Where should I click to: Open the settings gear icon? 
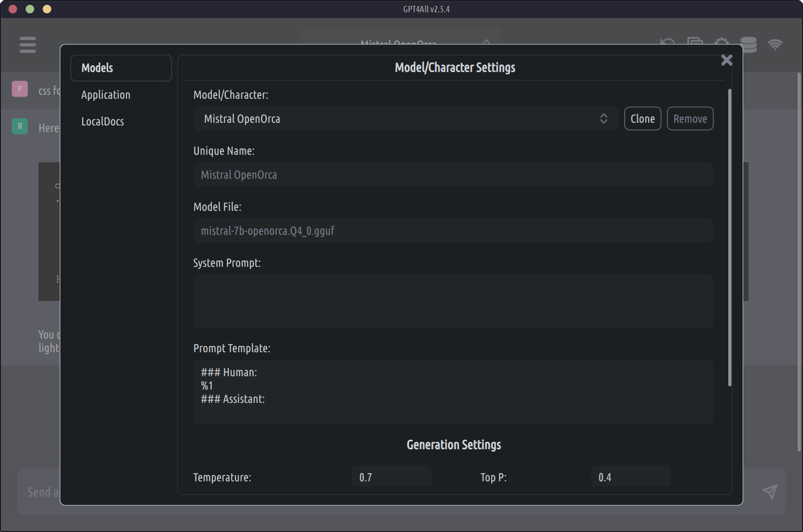[722, 42]
